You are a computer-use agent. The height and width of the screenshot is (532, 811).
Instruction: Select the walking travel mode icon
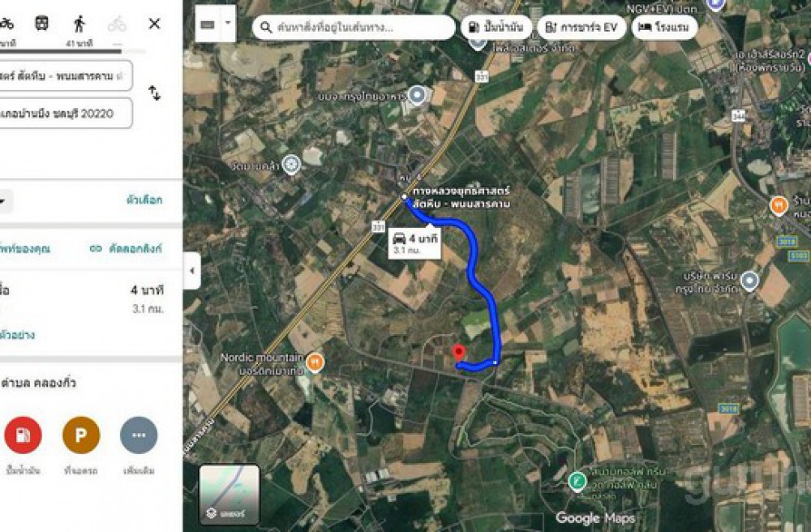point(79,24)
